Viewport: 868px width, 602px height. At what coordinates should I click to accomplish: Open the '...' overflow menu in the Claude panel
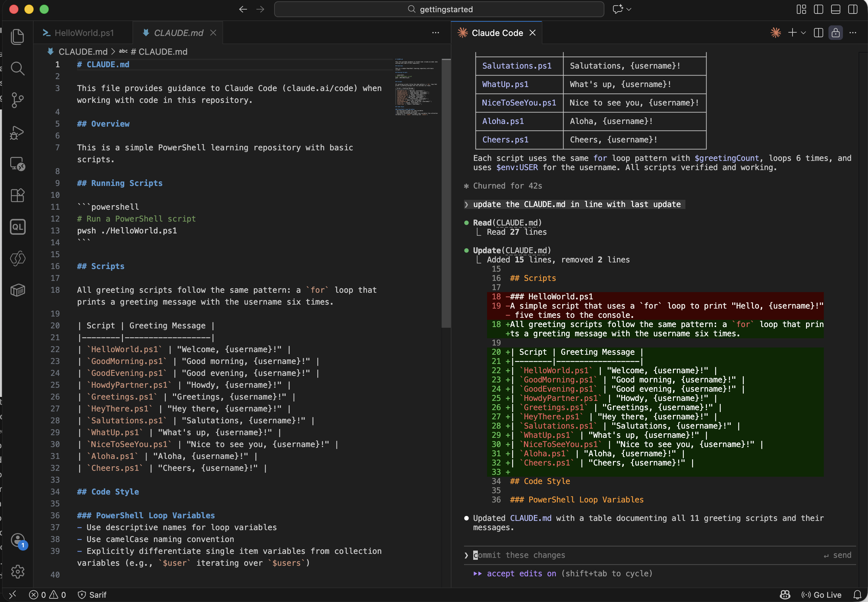853,33
